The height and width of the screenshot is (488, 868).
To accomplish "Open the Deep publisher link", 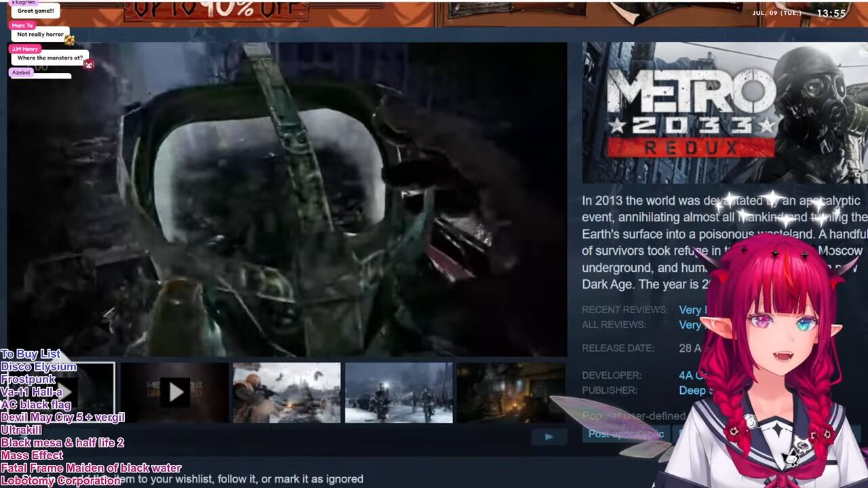I will coord(696,390).
